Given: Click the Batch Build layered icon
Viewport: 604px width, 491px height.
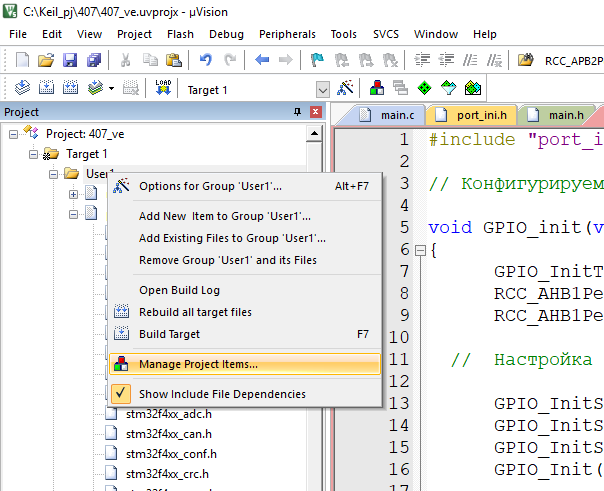Looking at the screenshot, I should point(95,88).
